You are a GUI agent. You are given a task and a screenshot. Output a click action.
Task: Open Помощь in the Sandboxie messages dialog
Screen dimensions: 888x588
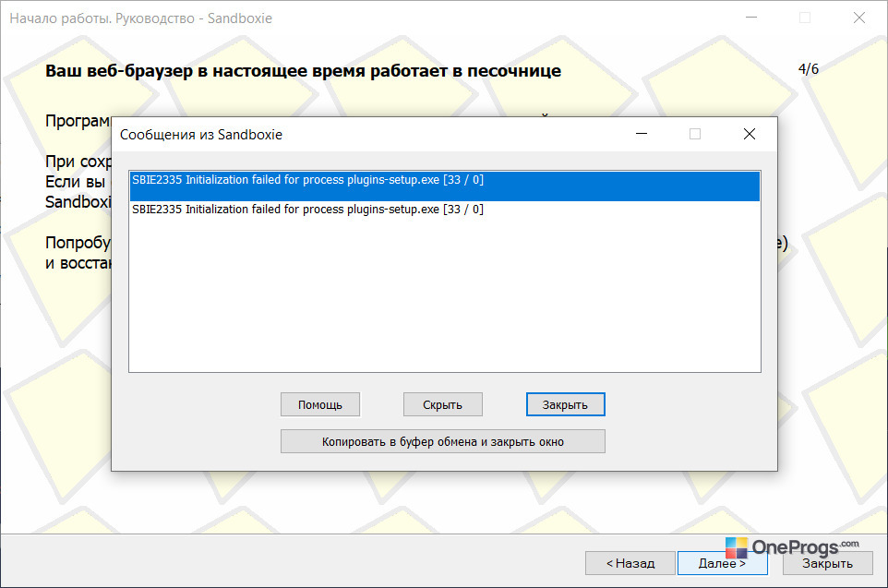(320, 404)
